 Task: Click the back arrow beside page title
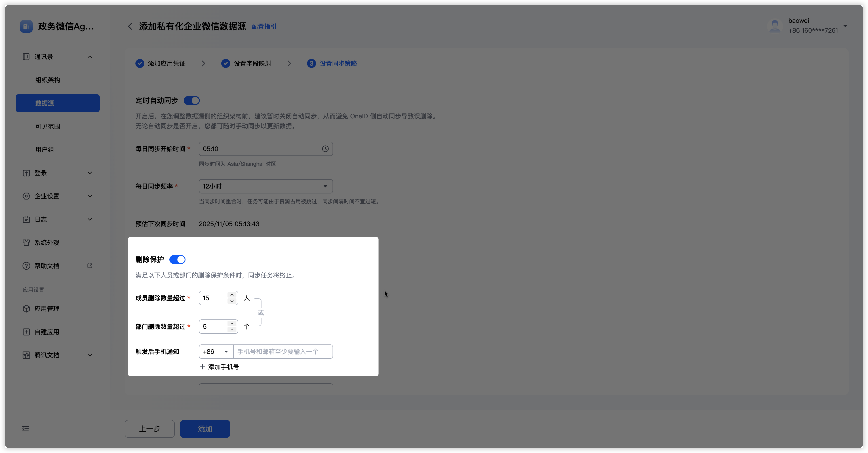coord(130,26)
